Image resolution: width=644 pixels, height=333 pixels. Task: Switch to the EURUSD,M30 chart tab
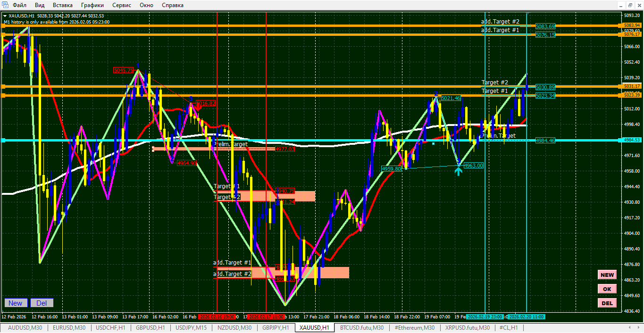[69, 328]
